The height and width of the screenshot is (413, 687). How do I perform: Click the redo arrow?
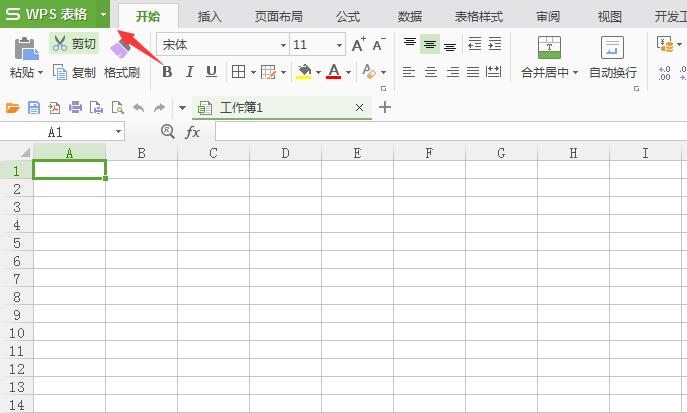tap(159, 107)
